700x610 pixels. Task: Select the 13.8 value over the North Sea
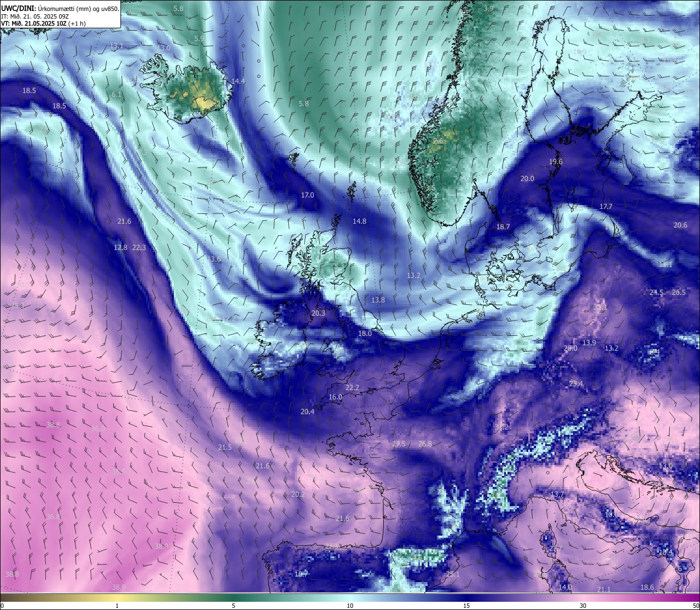pos(378,300)
